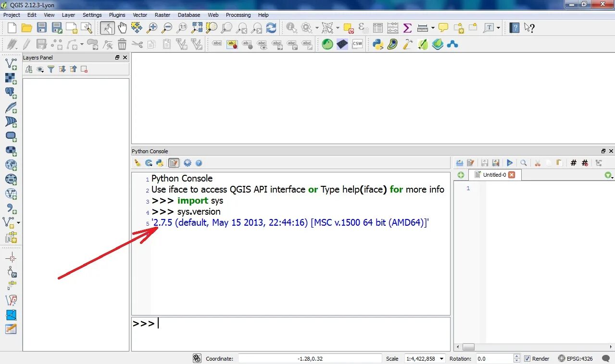Expand the text annotation dropdown arrow
615x364 pixels.
click(499, 28)
